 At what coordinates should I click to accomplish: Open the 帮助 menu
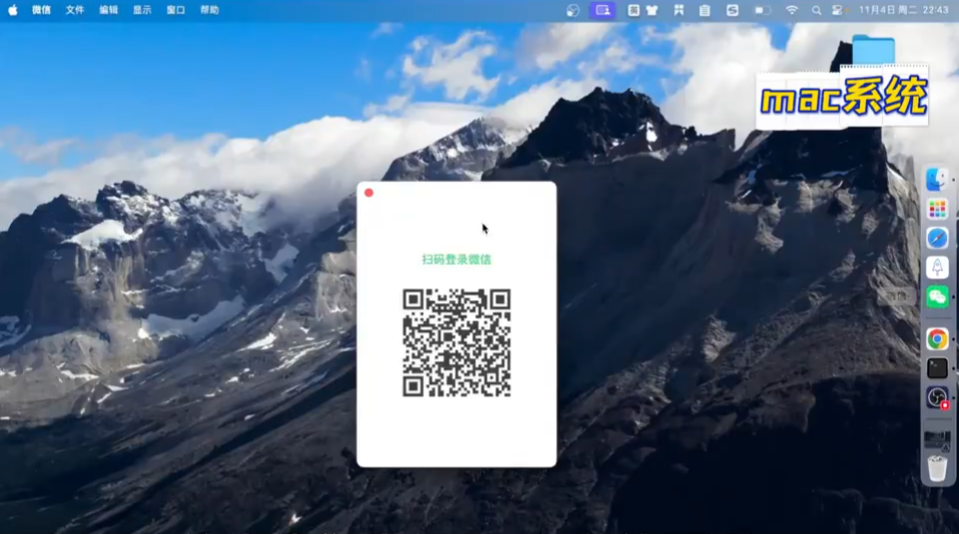209,10
